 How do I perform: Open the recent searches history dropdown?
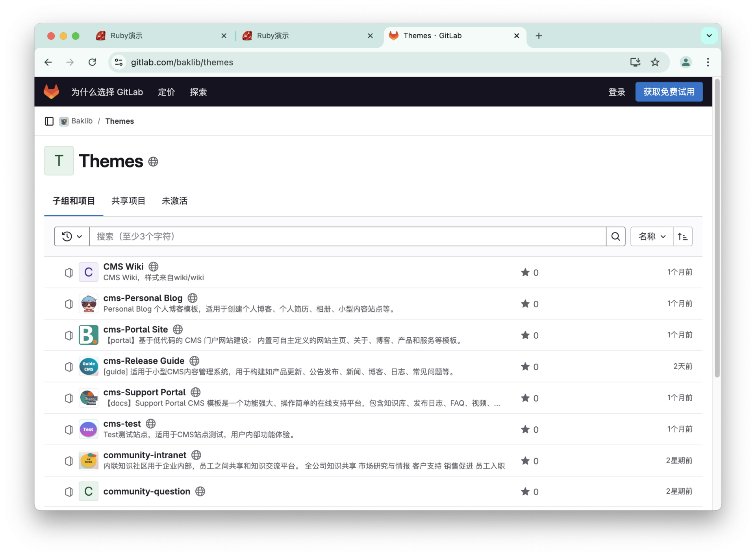pos(72,236)
